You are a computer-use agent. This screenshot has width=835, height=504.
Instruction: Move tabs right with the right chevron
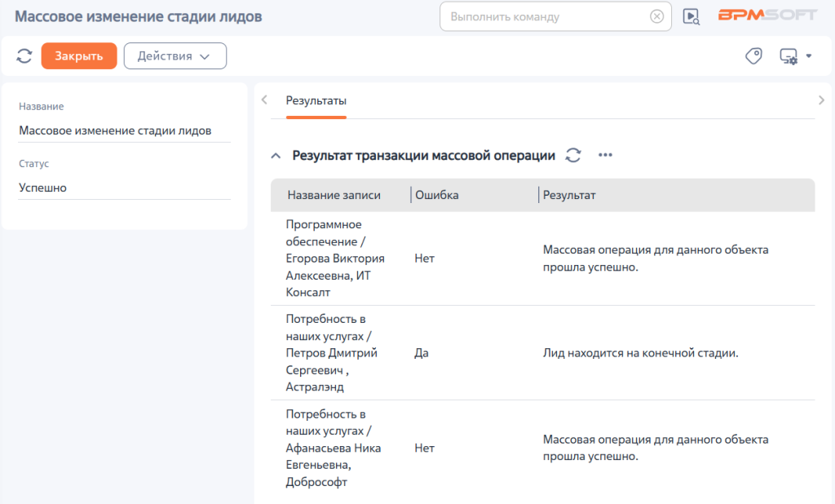coord(821,99)
